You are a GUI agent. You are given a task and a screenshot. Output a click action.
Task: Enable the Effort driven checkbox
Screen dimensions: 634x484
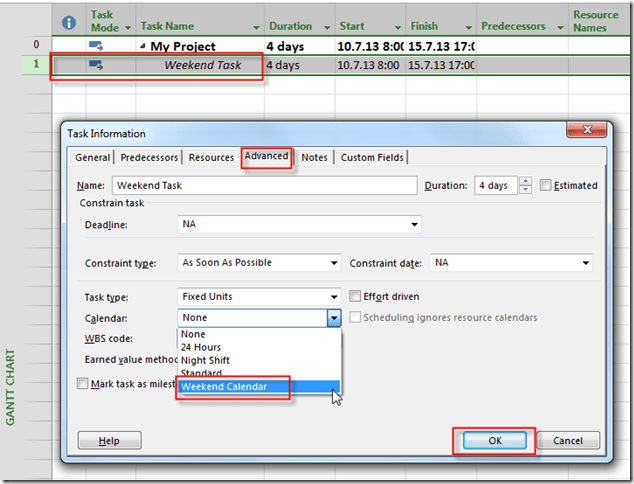click(x=355, y=297)
